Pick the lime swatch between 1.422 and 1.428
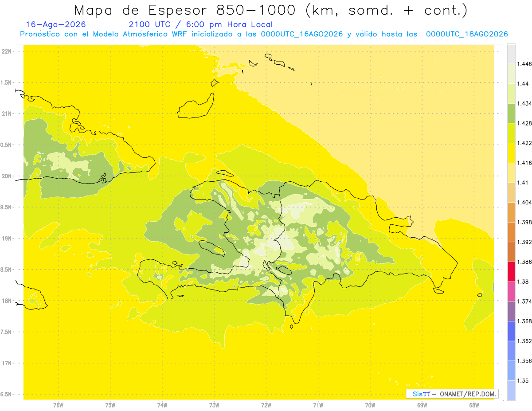The image size is (532, 411). (x=511, y=133)
